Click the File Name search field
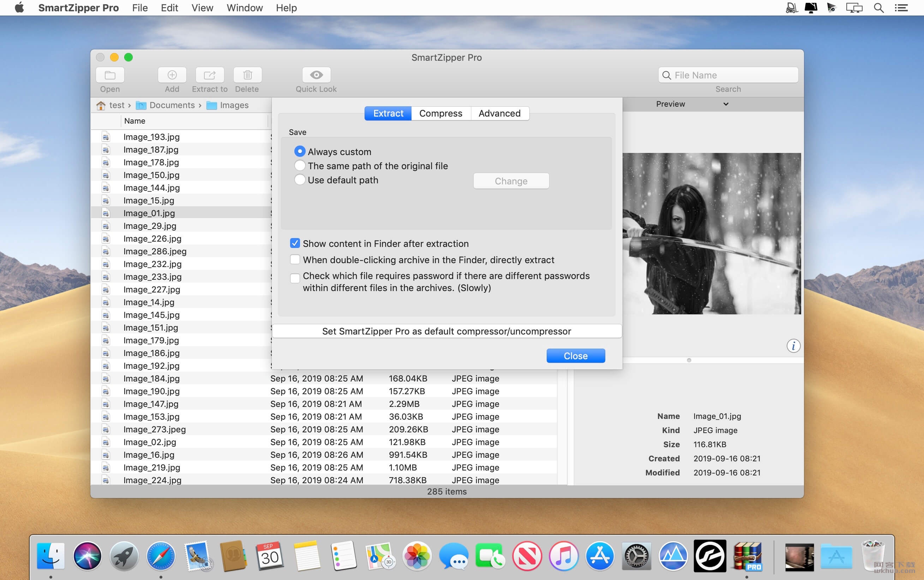This screenshot has width=924, height=580. click(728, 75)
